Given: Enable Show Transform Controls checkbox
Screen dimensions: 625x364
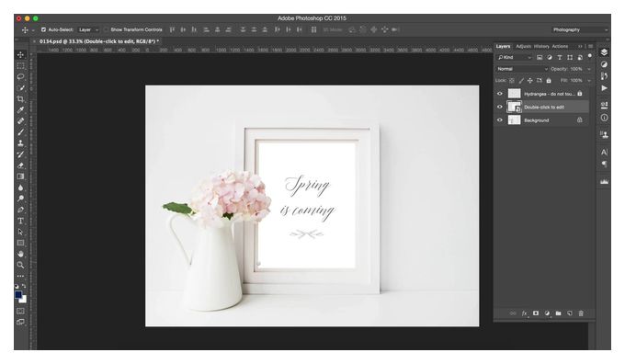Looking at the screenshot, I should click(x=106, y=29).
